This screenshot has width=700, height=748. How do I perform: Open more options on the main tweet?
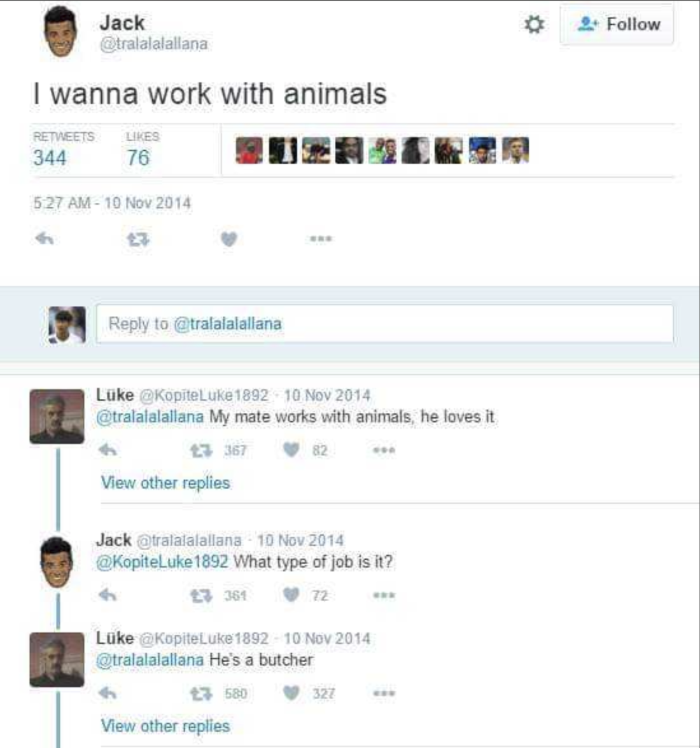pyautogui.click(x=321, y=239)
